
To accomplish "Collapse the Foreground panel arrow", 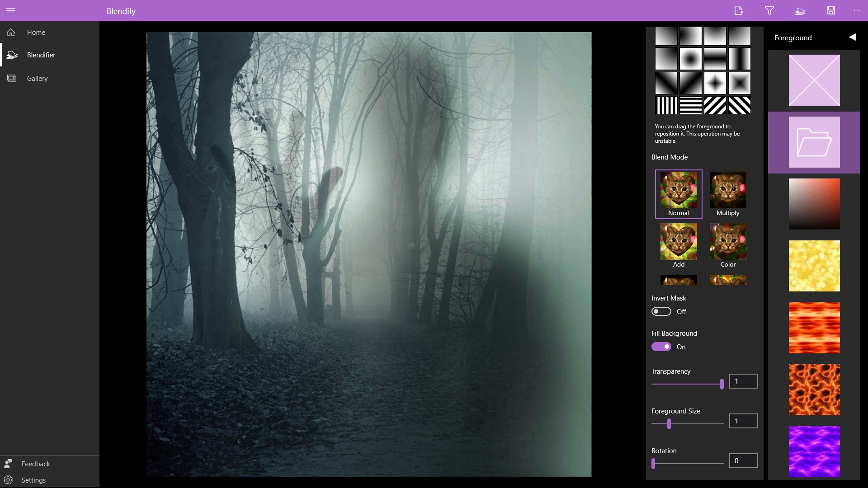I will coord(852,38).
